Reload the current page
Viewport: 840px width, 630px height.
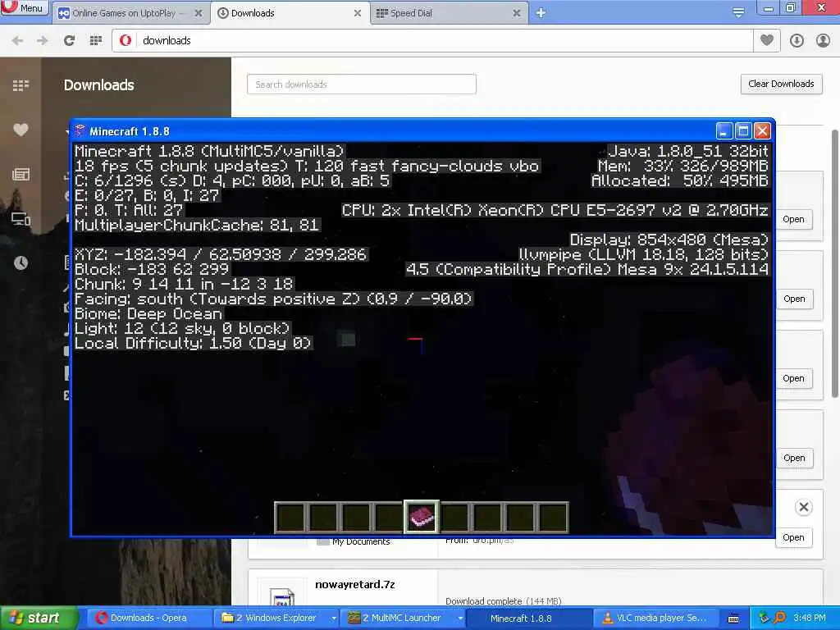click(x=69, y=41)
